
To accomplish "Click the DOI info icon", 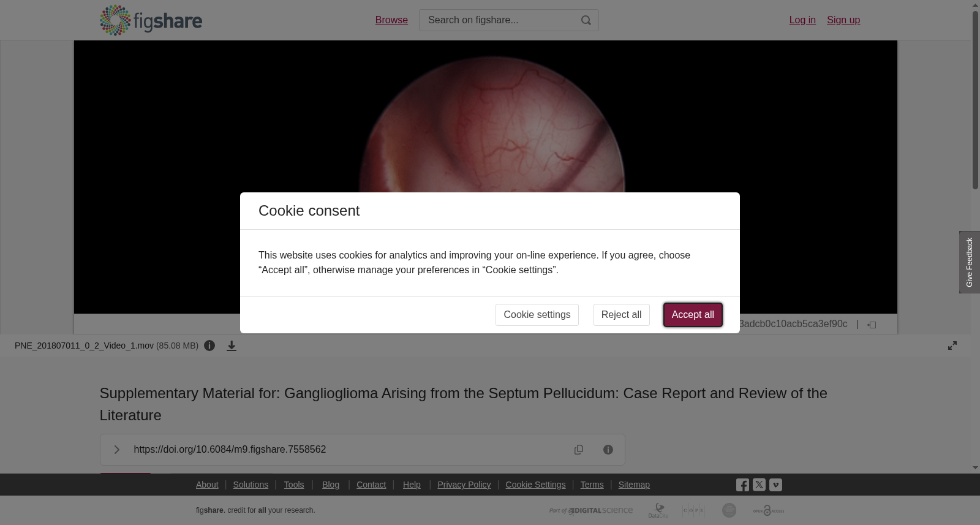I will 608,450.
